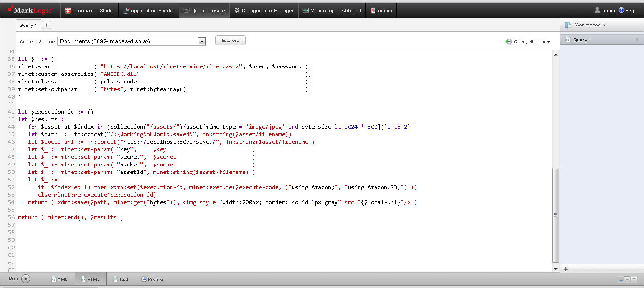Open the Monitoring Dashboard
Image resolution: width=644 pixels, height=288 pixels.
332,10
